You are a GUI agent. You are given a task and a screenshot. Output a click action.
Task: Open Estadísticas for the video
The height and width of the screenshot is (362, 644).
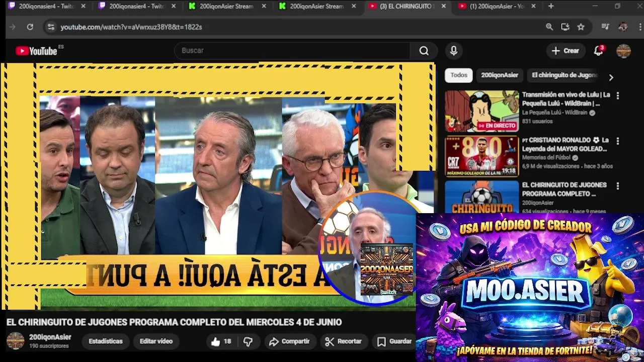click(x=106, y=341)
